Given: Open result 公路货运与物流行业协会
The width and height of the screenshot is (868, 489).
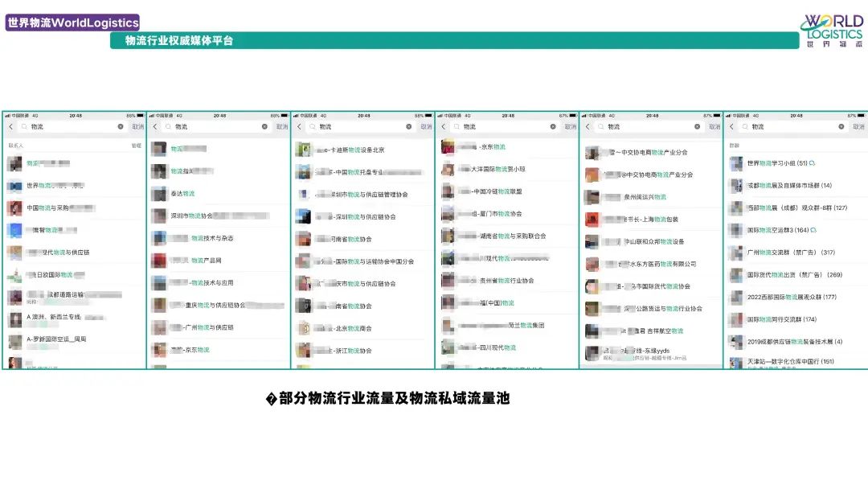Looking at the screenshot, I should tap(651, 309).
